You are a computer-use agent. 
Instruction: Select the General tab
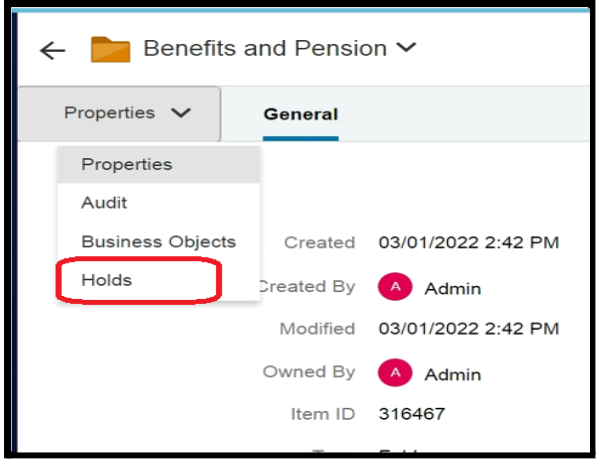[300, 114]
